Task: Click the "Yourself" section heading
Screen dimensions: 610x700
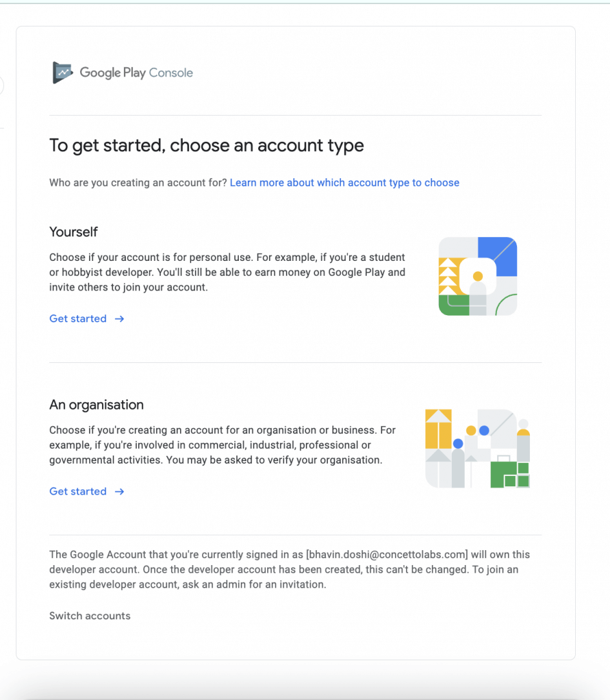Action: coord(74,232)
